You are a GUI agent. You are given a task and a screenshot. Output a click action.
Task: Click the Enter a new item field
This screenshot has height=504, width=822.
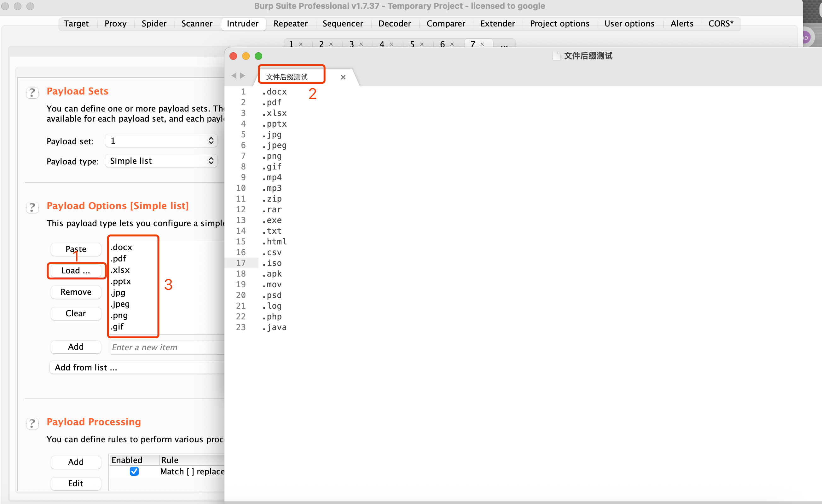(x=167, y=347)
